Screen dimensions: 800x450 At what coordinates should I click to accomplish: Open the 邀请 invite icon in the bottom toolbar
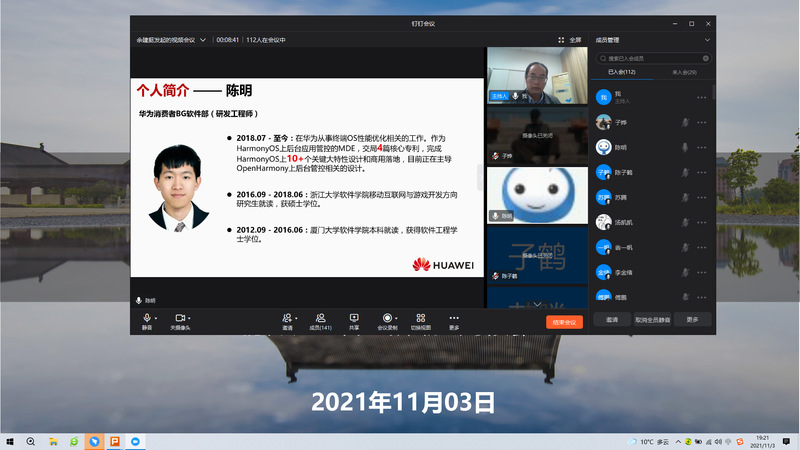coord(287,317)
